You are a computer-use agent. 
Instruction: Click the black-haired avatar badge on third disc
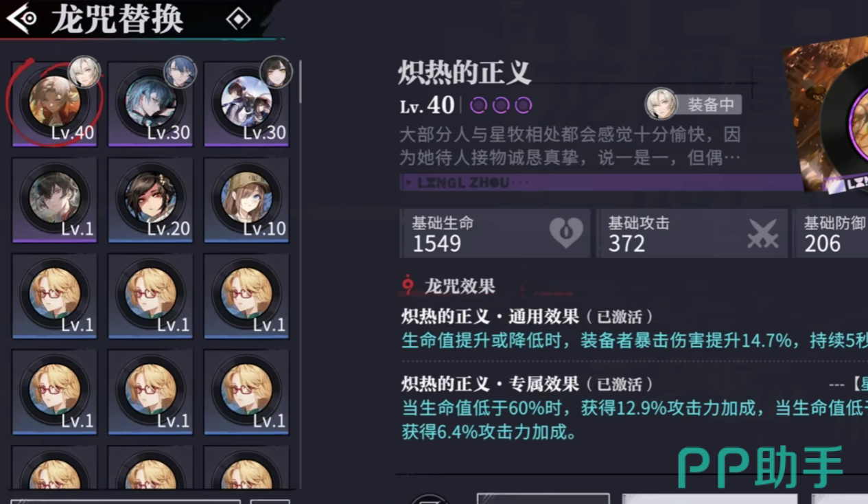[277, 72]
